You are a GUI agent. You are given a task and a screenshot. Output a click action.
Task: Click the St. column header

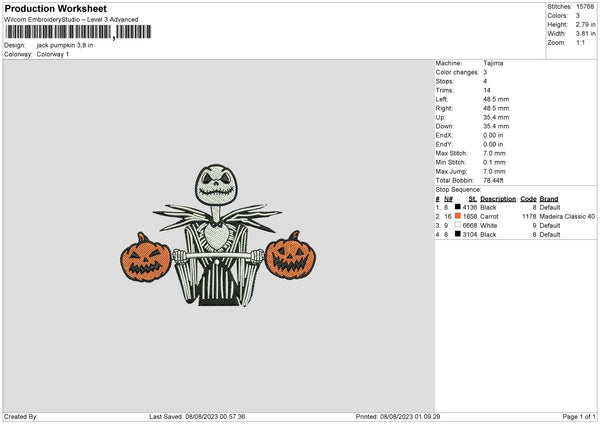pos(473,199)
